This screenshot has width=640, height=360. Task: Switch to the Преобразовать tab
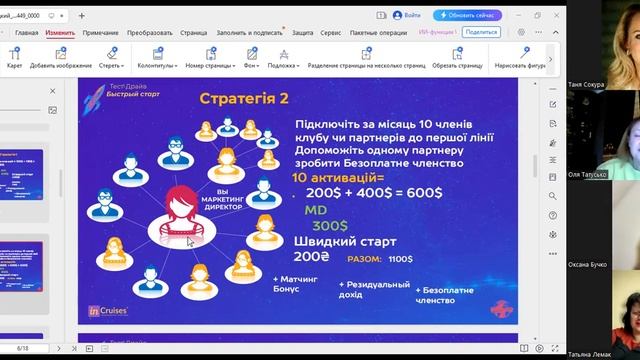point(149,33)
